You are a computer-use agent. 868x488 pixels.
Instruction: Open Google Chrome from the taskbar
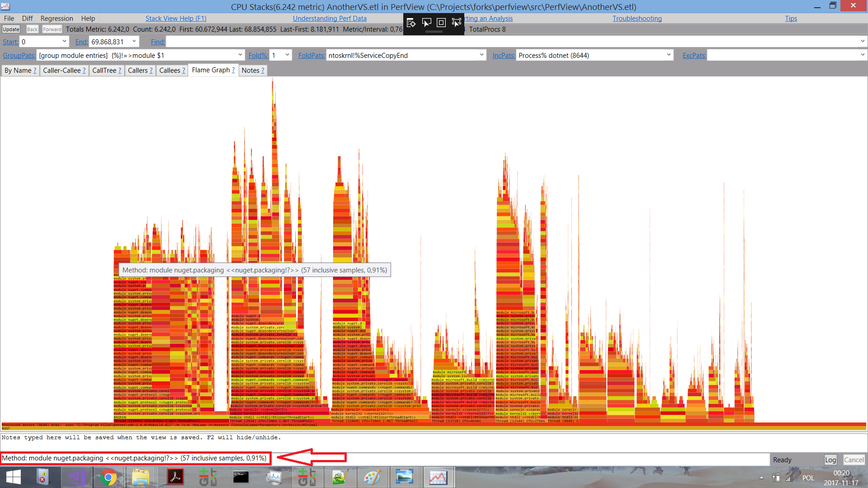pyautogui.click(x=108, y=477)
